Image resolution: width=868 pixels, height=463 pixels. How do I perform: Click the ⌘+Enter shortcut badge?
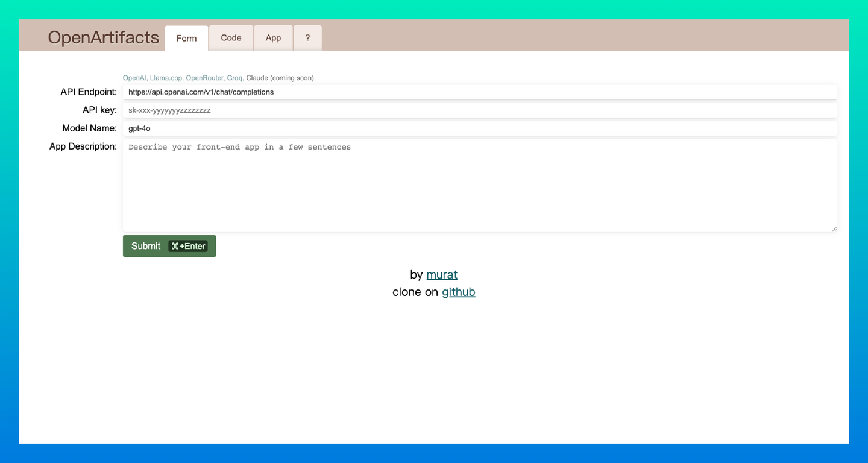click(x=188, y=246)
